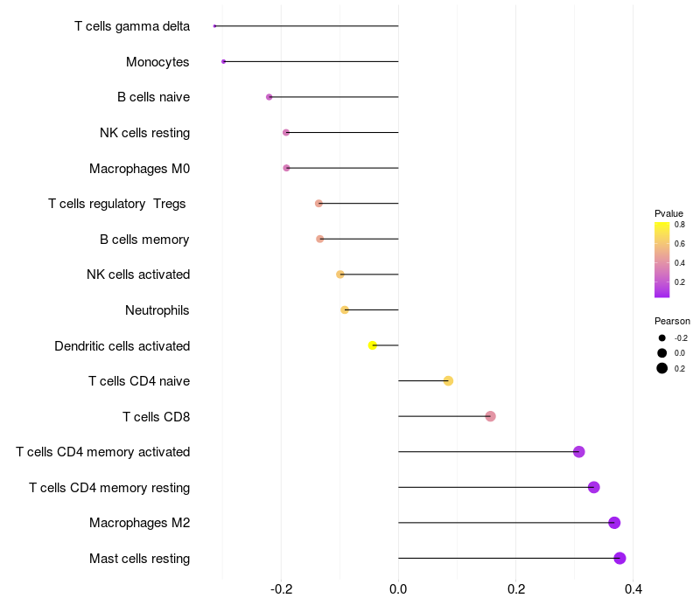Click the NK cells resting label
The height and width of the screenshot is (612, 700).
[144, 133]
